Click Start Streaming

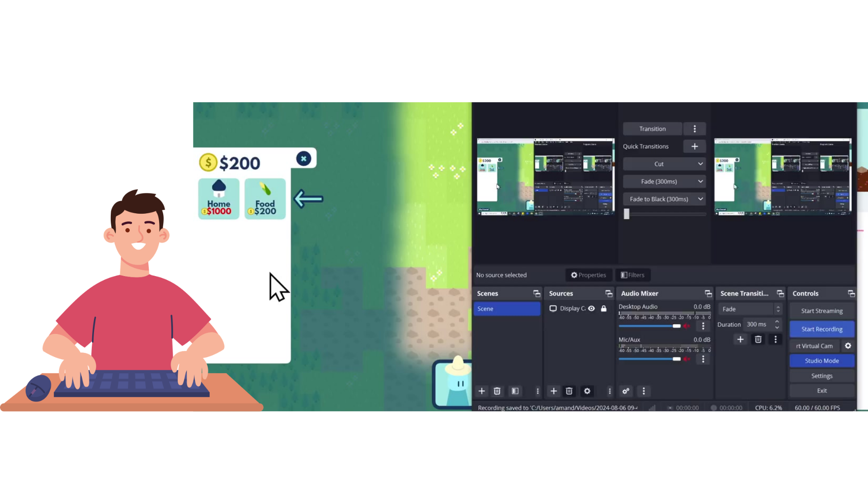pyautogui.click(x=822, y=311)
